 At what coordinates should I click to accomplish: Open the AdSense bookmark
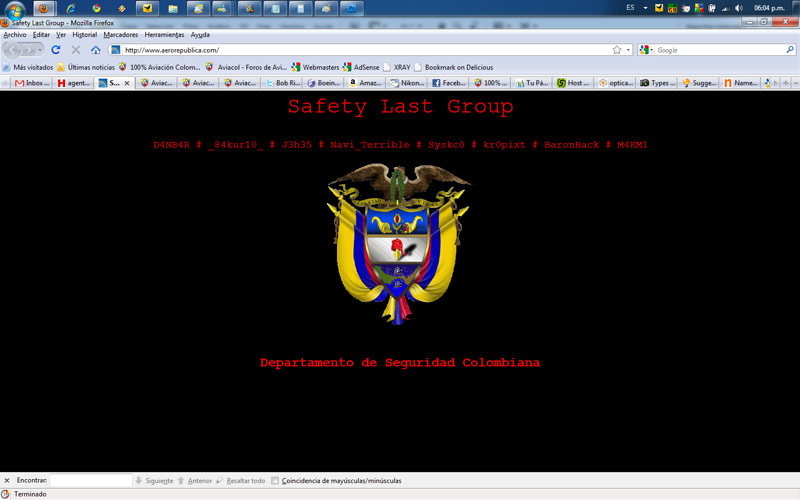[x=361, y=67]
